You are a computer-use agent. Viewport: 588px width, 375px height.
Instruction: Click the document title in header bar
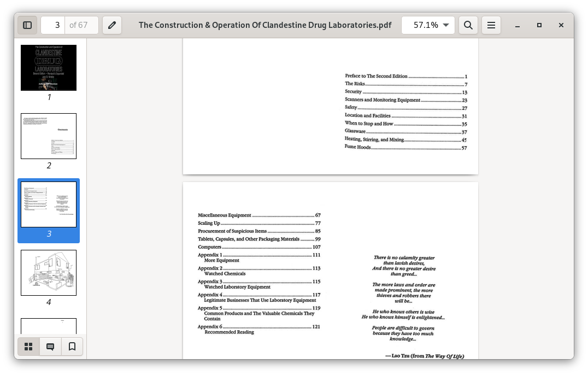click(x=264, y=25)
